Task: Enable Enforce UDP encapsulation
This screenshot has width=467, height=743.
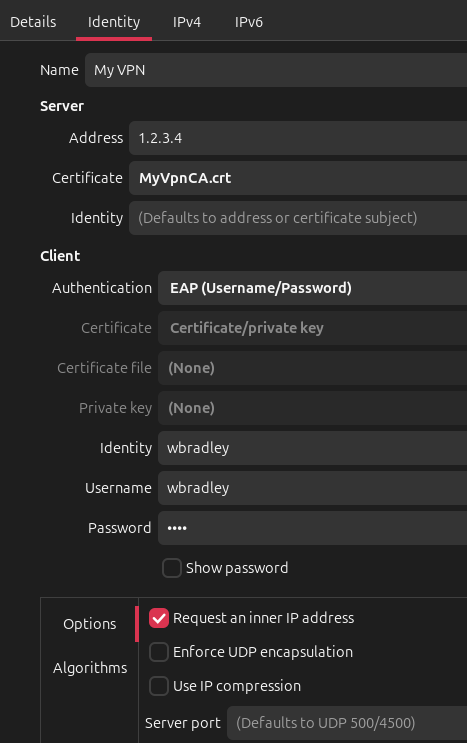Action: pos(159,652)
